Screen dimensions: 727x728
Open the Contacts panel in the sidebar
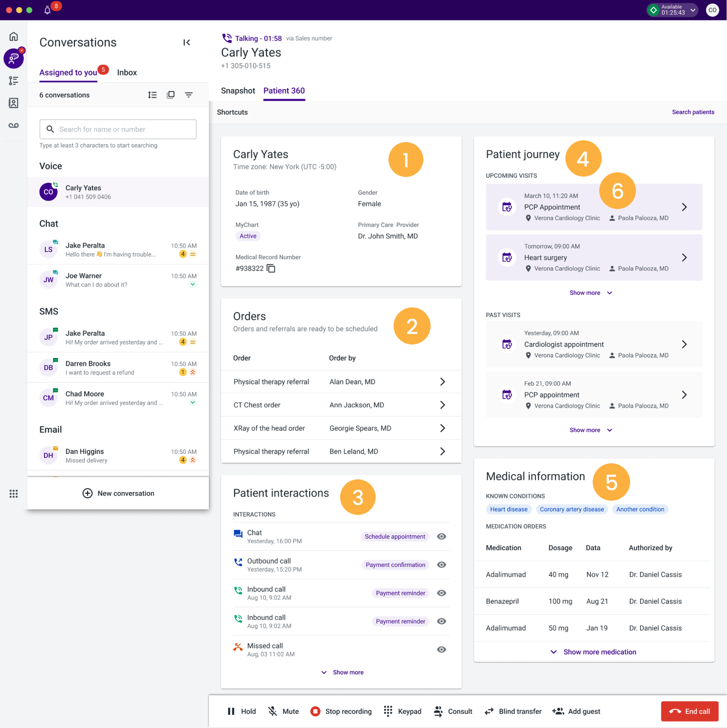[13, 103]
